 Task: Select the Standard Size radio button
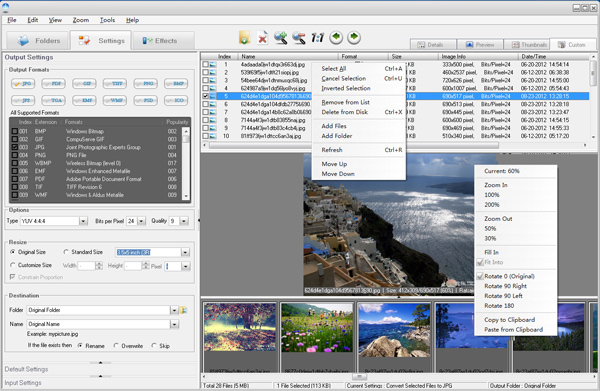[66, 252]
